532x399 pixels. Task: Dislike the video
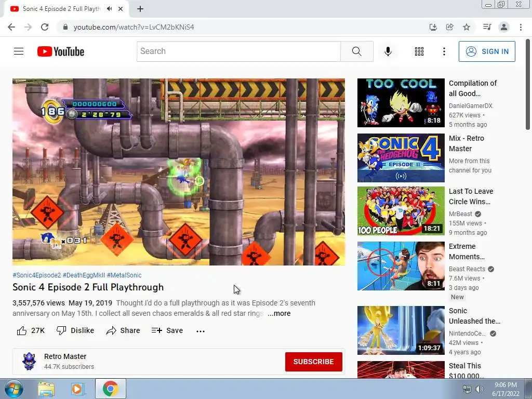pos(75,330)
